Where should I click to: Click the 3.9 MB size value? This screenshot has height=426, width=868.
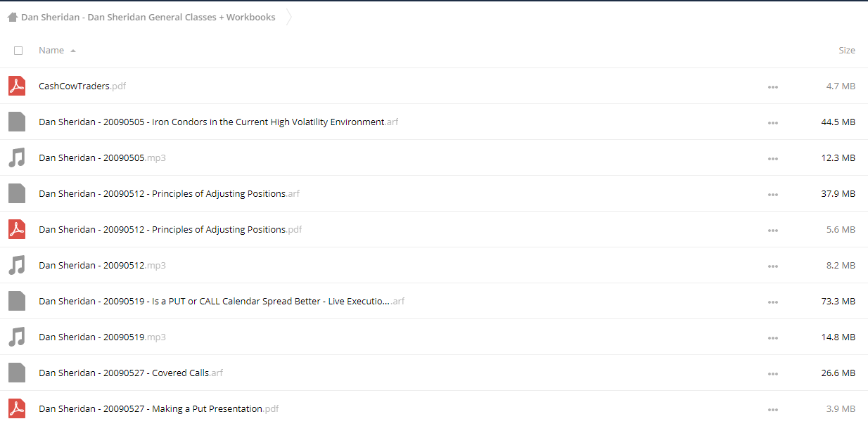point(841,409)
